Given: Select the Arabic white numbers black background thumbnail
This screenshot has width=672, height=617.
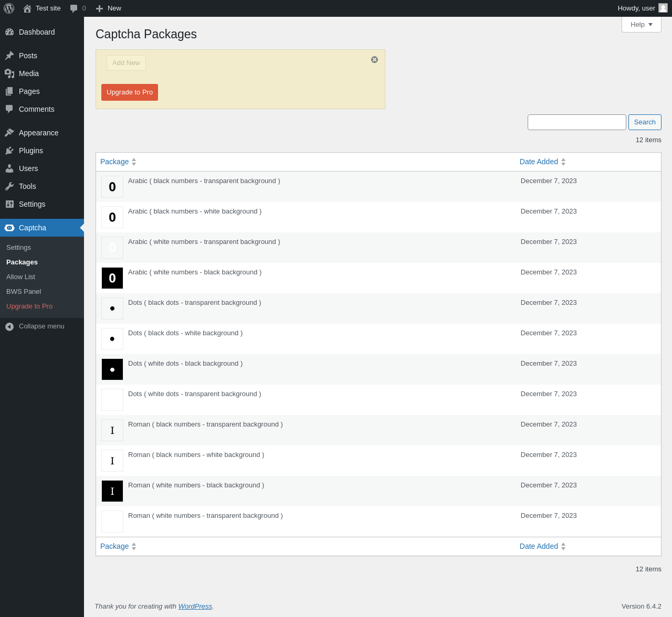Looking at the screenshot, I should tap(112, 278).
